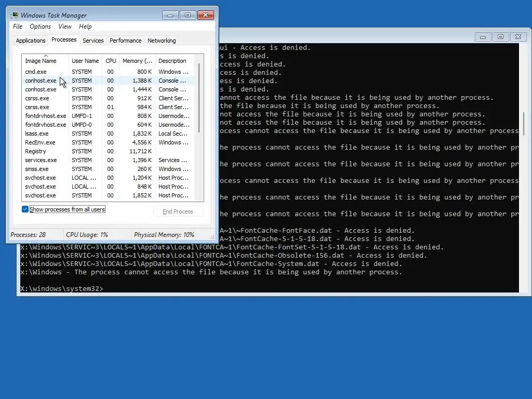Toggle Show processes from all users checkbox
The height and width of the screenshot is (399, 532).
pos(25,209)
